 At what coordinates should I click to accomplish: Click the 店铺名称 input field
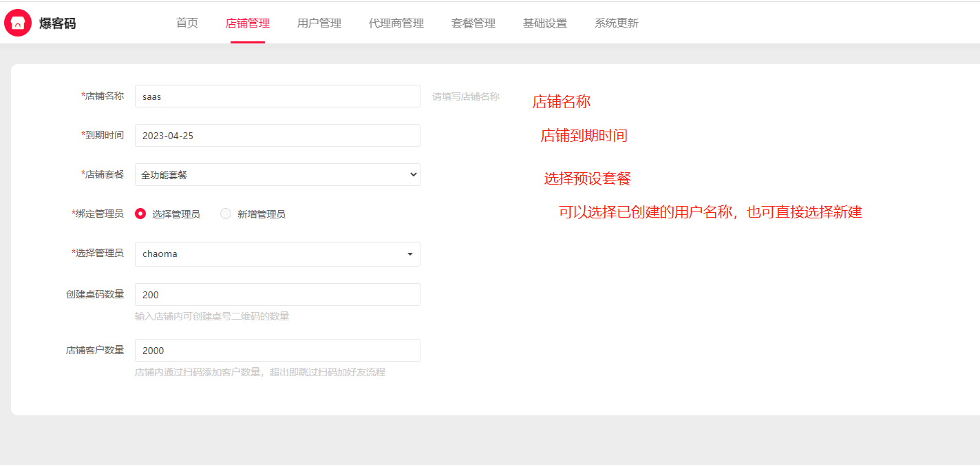pyautogui.click(x=277, y=96)
